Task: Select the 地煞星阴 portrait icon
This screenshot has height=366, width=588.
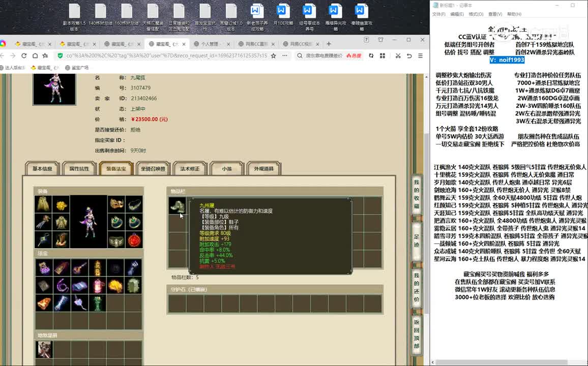Action: [44, 350]
